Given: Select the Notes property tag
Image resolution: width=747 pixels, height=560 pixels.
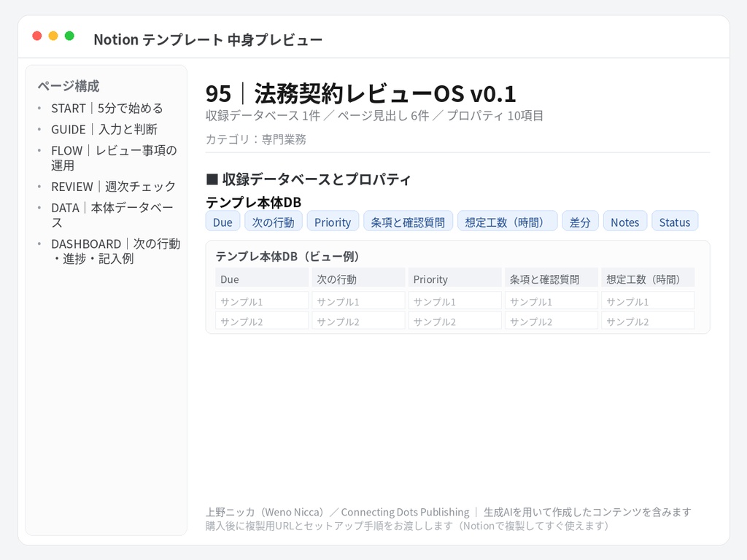Looking at the screenshot, I should [x=625, y=222].
